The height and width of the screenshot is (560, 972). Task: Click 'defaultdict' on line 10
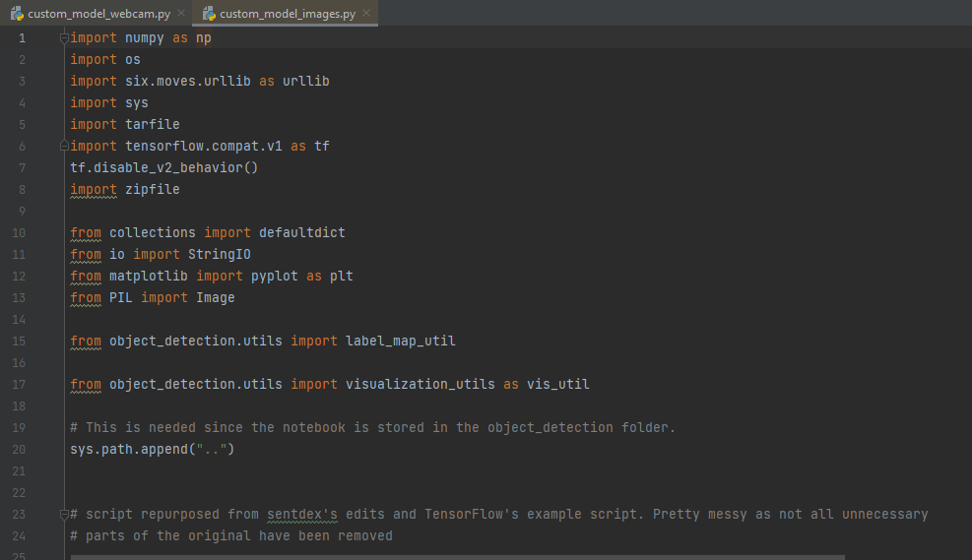click(x=302, y=233)
